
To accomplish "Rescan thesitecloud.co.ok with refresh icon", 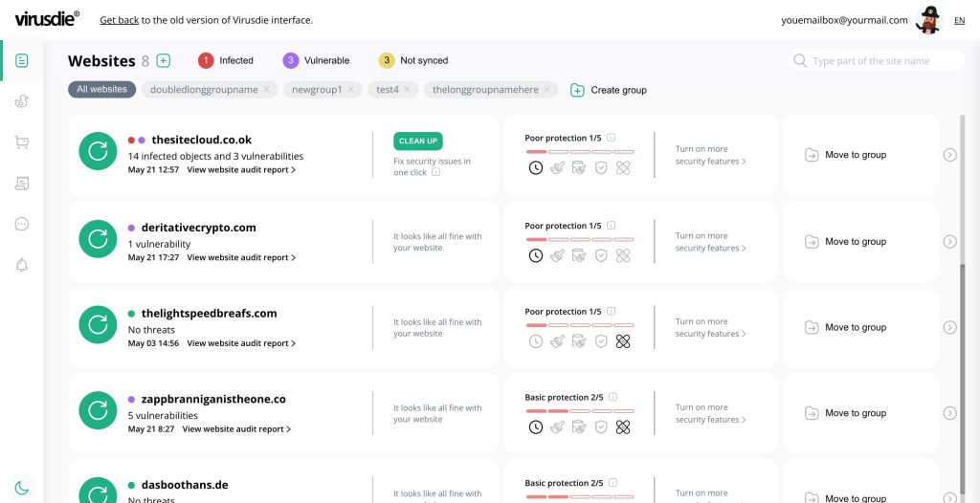I will (x=99, y=151).
